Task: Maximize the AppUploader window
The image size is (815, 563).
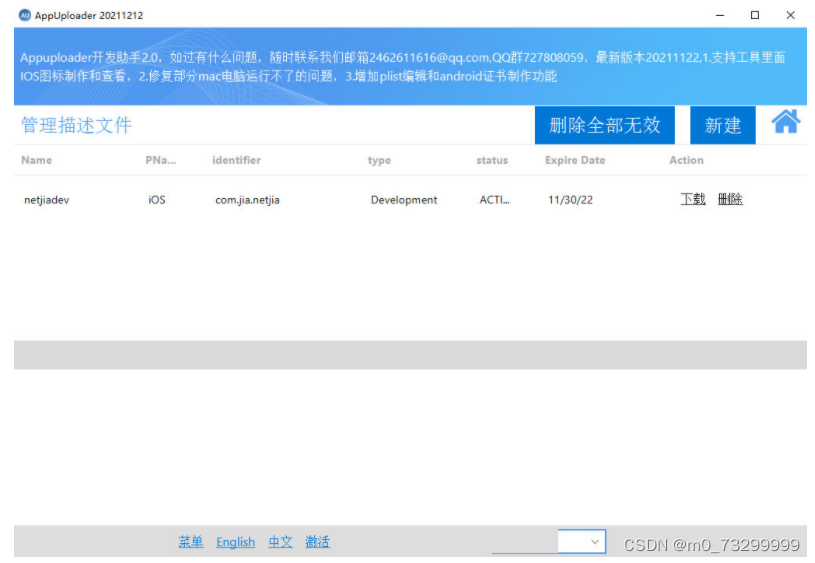Action: [755, 15]
